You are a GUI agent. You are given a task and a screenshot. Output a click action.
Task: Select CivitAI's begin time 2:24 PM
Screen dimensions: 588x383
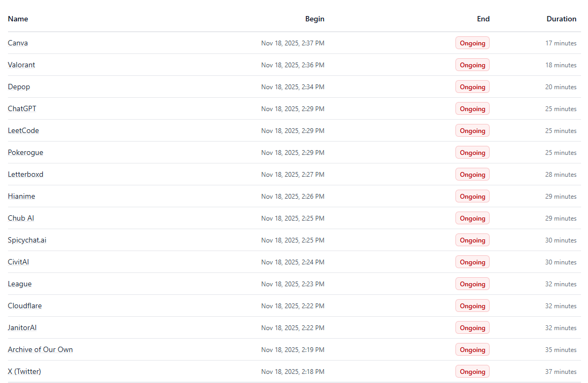pyautogui.click(x=293, y=262)
